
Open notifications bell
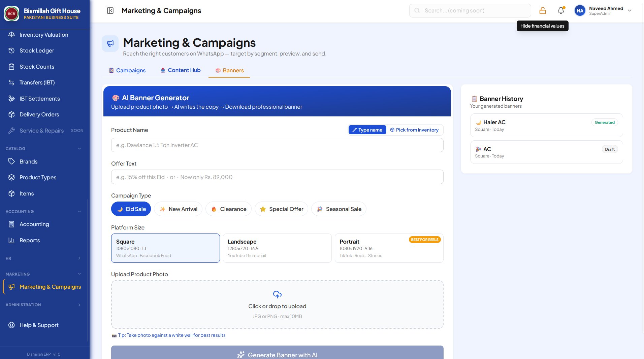tap(561, 11)
